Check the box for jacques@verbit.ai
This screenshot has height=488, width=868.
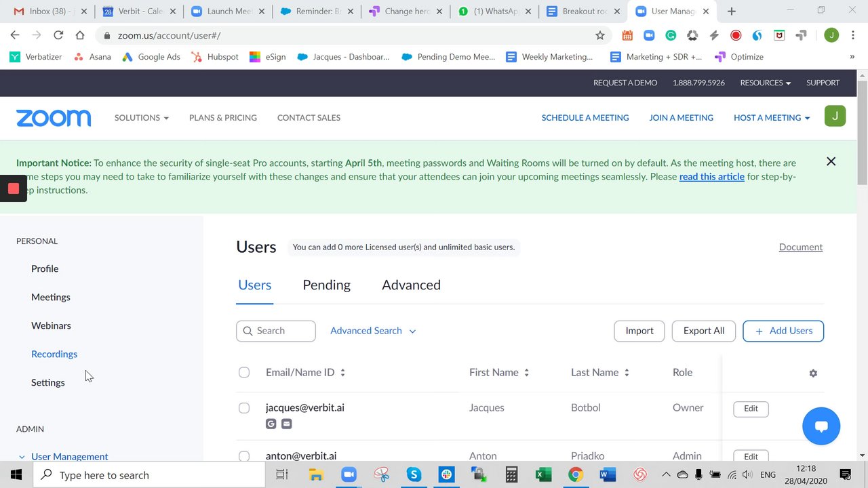(244, 408)
